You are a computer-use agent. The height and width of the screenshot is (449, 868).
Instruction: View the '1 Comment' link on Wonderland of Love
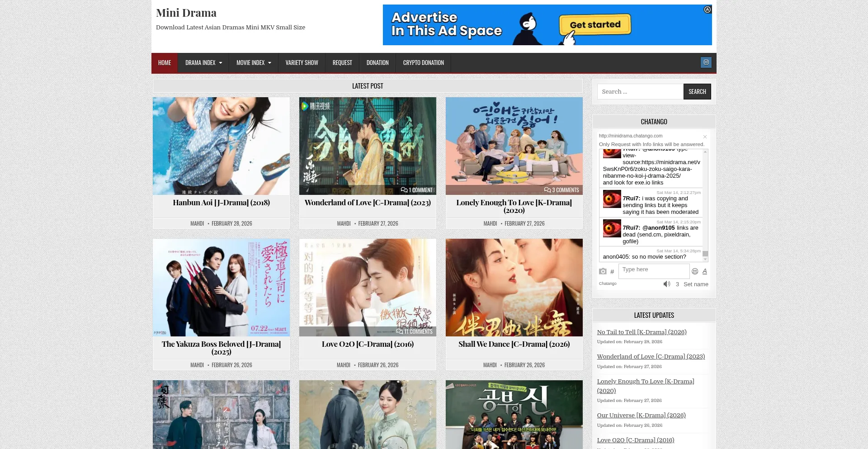416,190
